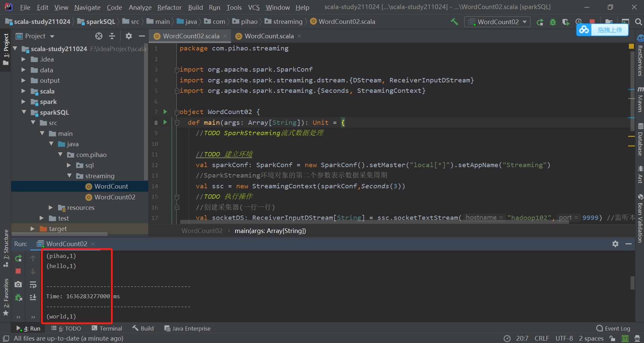Hide the Project panel with minus icon
This screenshot has width=644, height=343.
point(142,36)
